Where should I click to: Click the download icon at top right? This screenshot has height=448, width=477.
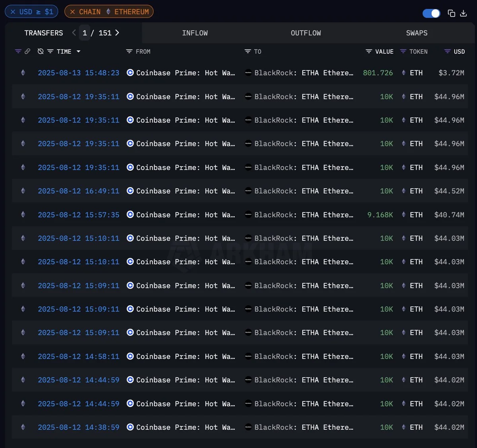pos(463,13)
